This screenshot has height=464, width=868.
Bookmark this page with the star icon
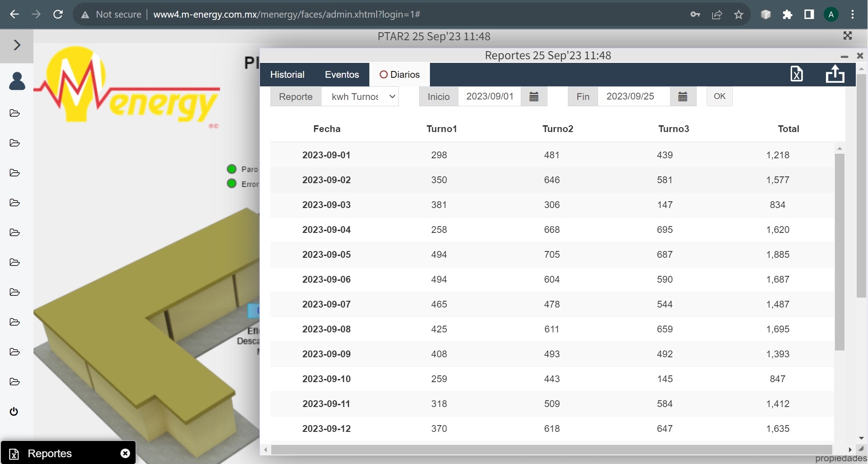pos(738,14)
